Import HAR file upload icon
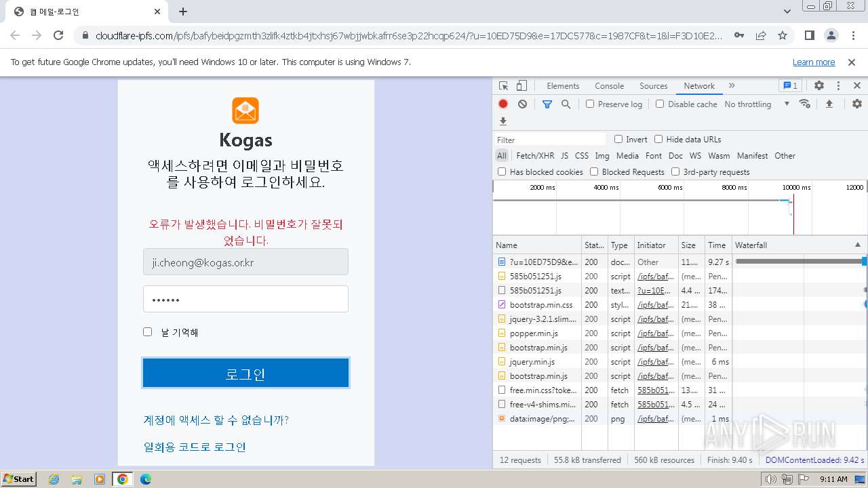Screen dimensions: 868x488 [829, 104]
